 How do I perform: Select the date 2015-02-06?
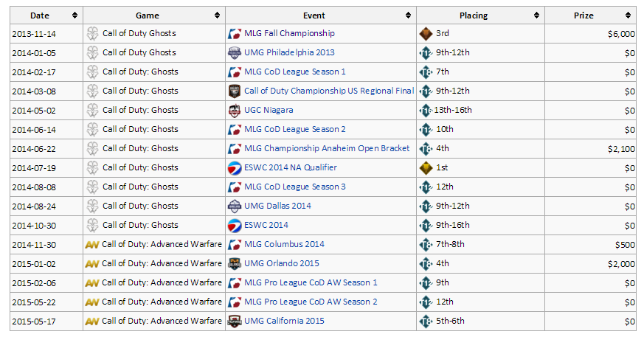(34, 283)
